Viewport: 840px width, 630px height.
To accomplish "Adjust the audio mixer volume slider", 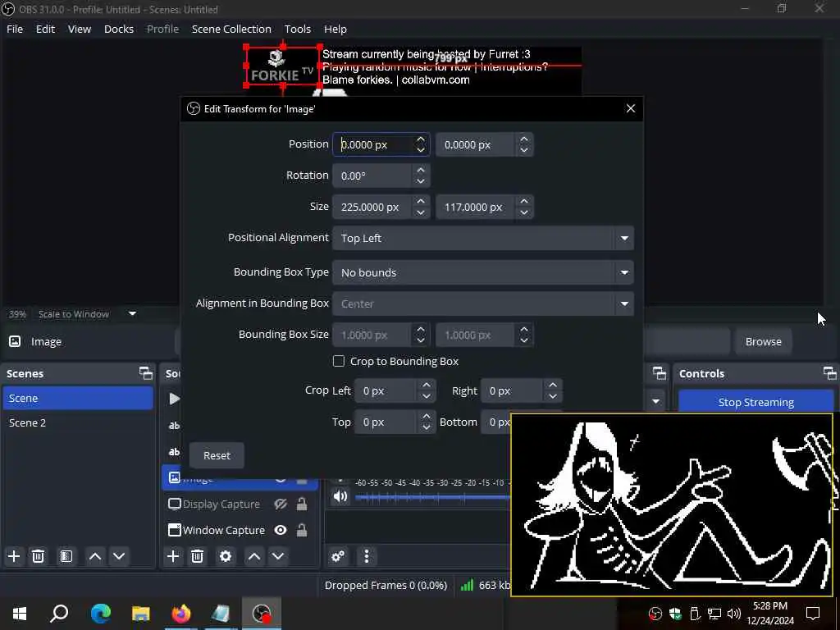I will (x=432, y=497).
